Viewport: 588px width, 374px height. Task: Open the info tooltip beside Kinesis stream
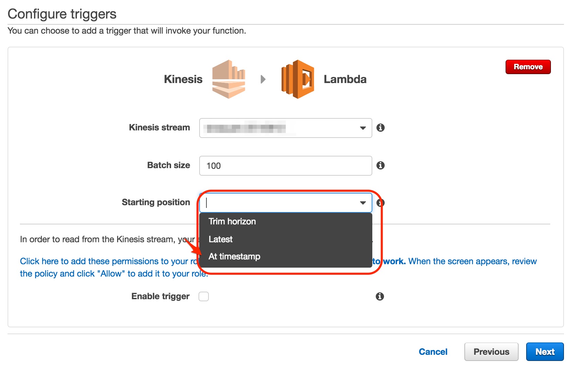point(380,128)
